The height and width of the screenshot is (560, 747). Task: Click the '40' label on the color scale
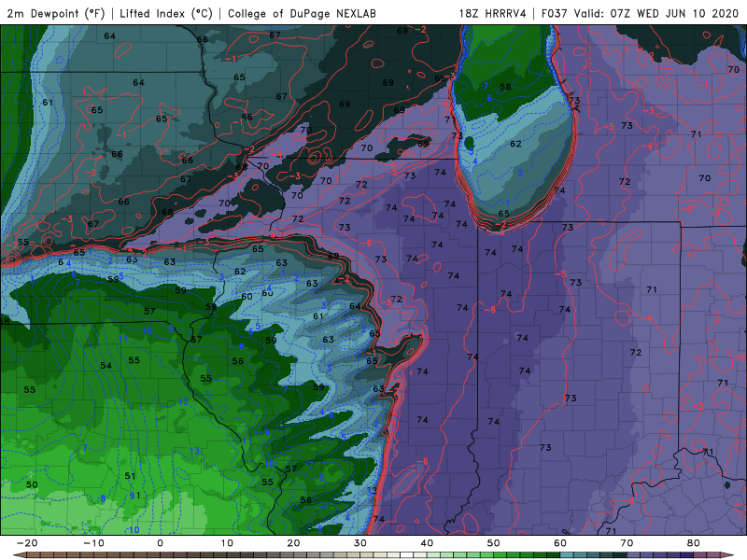pyautogui.click(x=427, y=543)
